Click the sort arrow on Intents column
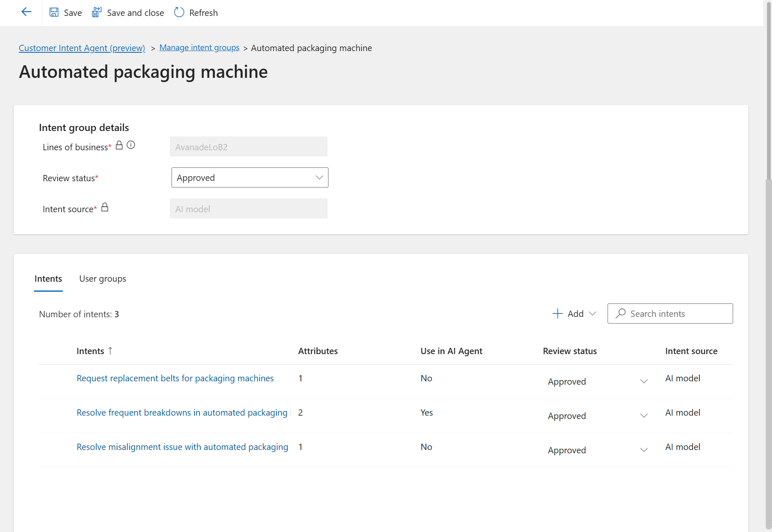Screen dimensions: 772x532 (110, 351)
